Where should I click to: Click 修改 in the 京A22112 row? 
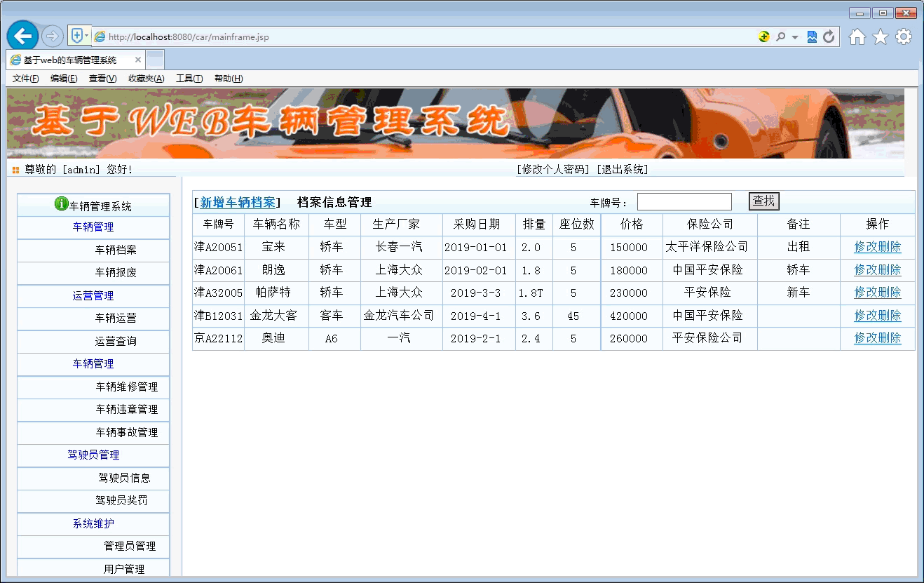(x=866, y=338)
